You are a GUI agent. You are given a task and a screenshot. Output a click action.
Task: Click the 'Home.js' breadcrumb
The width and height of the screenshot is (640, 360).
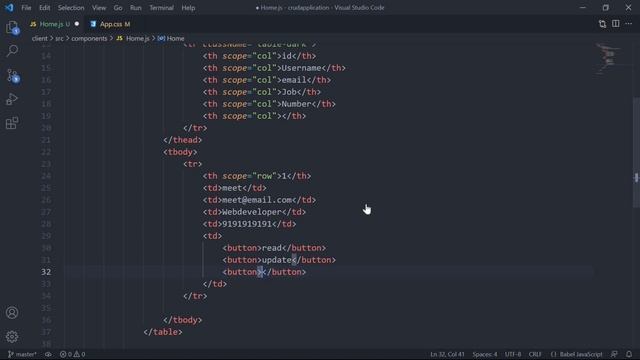[137, 38]
